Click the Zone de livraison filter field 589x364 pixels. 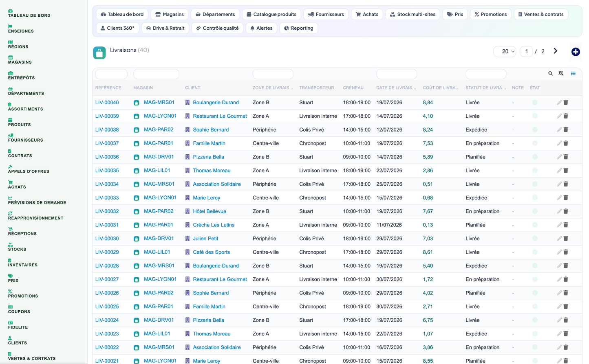pyautogui.click(x=273, y=74)
